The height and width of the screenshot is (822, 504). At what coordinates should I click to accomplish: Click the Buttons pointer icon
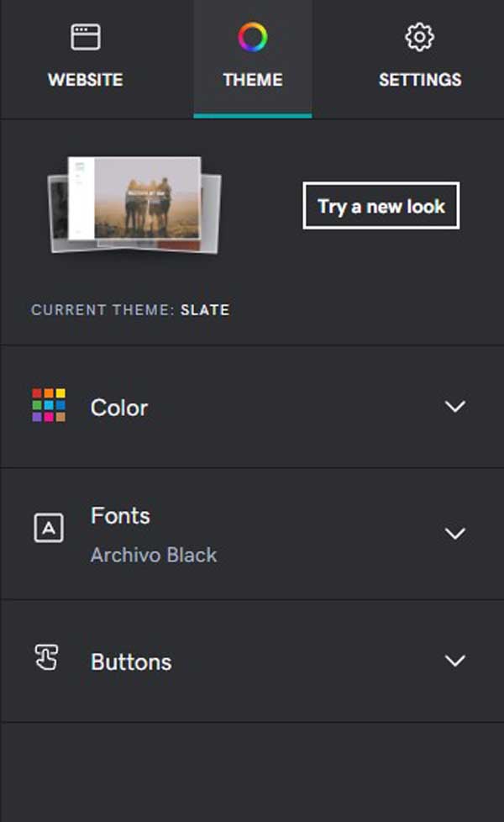click(47, 658)
